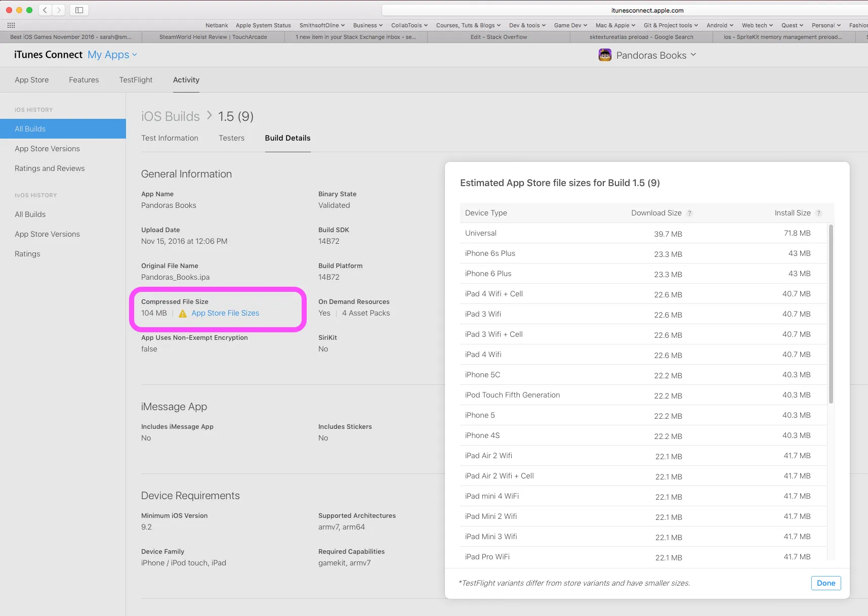868x616 pixels.
Task: Switch to the Features tab
Action: [84, 80]
